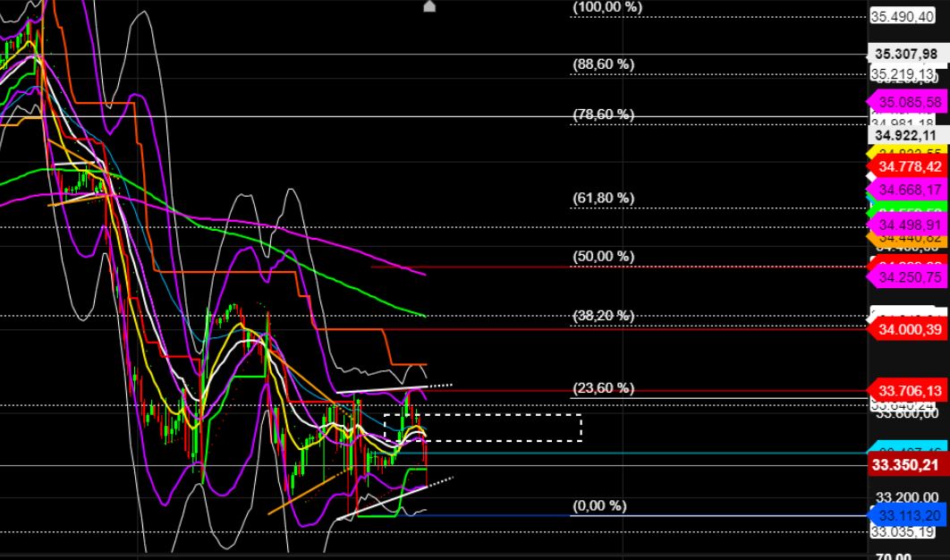The image size is (950, 560).
Task: Click the (61,80 %) Fibonacci retracement label
Action: tap(603, 198)
